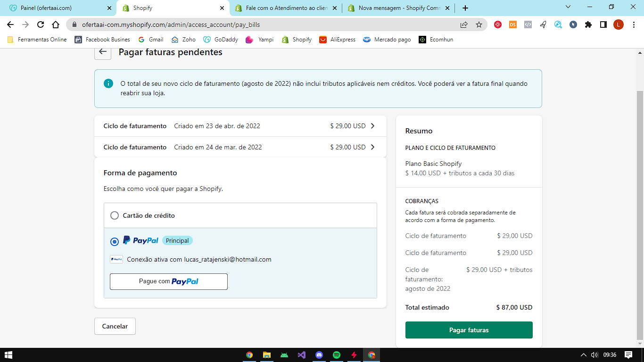
Task: Open the Ecomhun bookmark
Action: click(436, 40)
